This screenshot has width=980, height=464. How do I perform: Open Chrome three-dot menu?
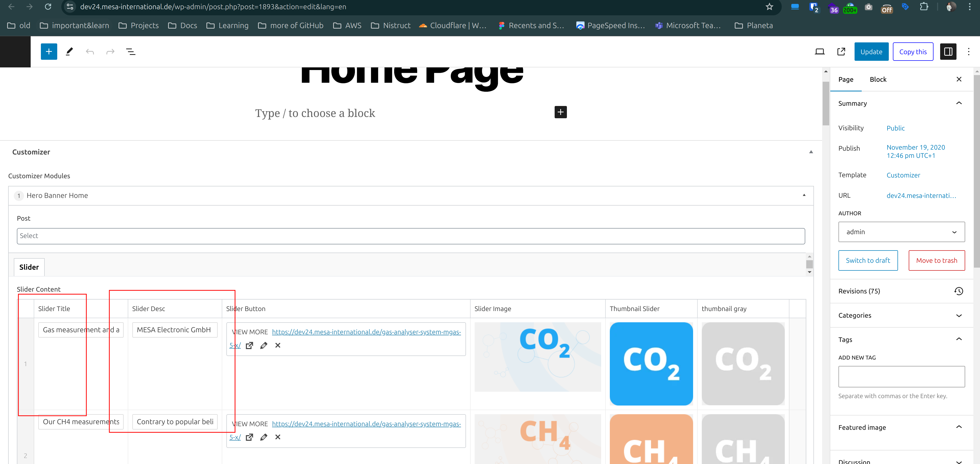click(970, 7)
